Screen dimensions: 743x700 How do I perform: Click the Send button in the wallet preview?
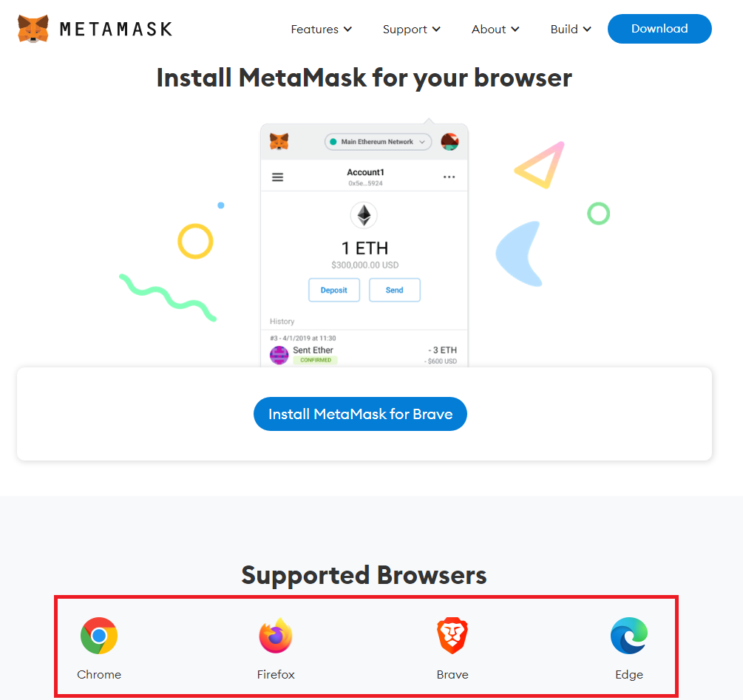394,290
